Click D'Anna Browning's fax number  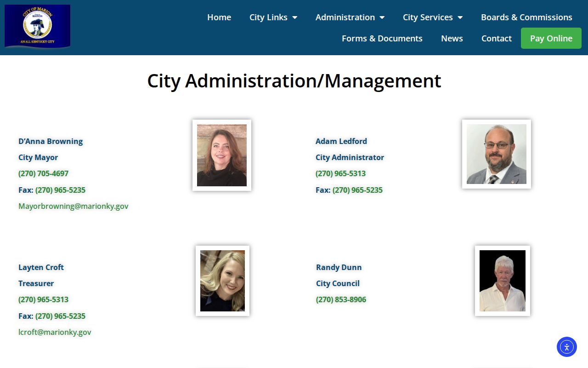click(x=60, y=190)
